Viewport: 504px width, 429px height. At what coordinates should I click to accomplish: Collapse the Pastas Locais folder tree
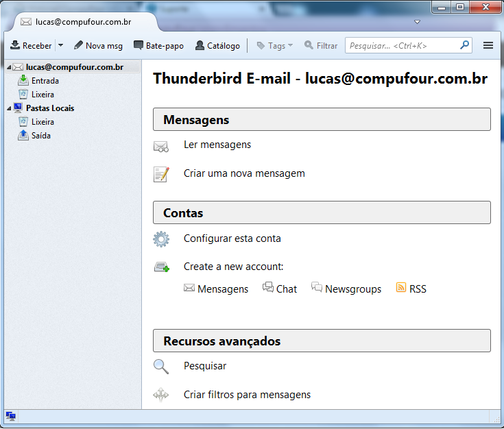click(9, 108)
